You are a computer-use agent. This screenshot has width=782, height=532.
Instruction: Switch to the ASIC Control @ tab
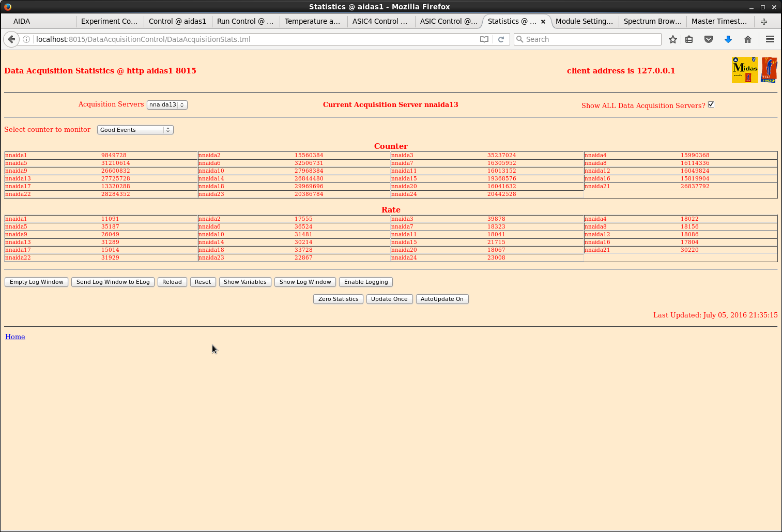pos(449,21)
